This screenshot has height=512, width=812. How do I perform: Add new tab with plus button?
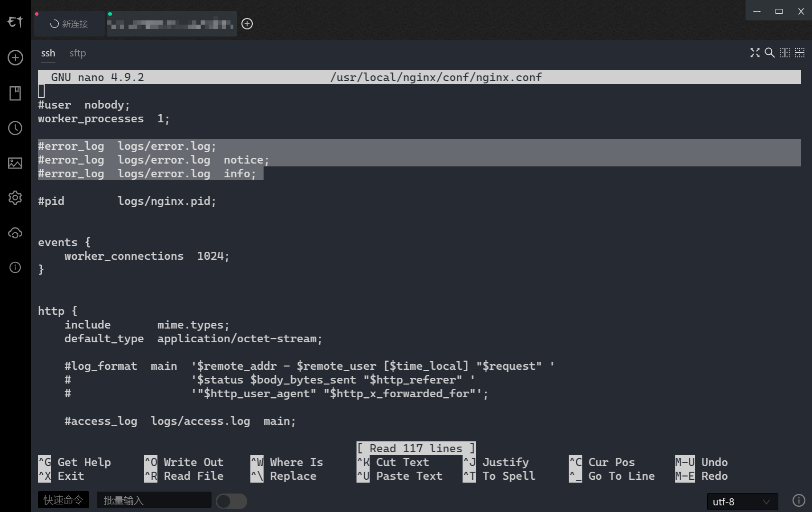(247, 24)
